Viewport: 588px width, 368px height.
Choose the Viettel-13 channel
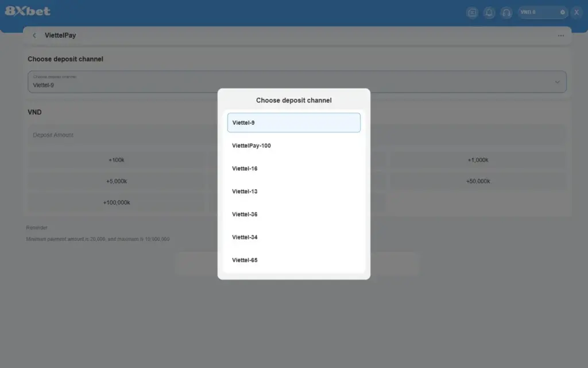(293, 191)
